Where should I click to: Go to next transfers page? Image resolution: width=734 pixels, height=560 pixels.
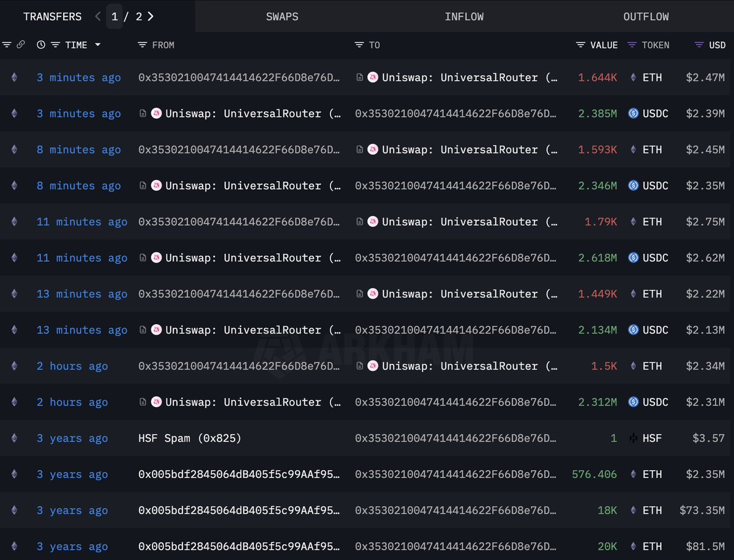coord(151,17)
